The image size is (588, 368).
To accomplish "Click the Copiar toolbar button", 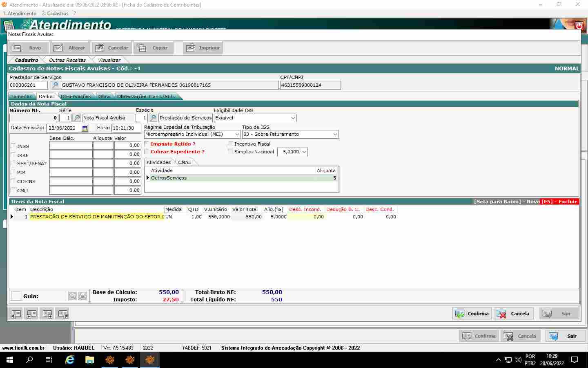I will (x=153, y=48).
